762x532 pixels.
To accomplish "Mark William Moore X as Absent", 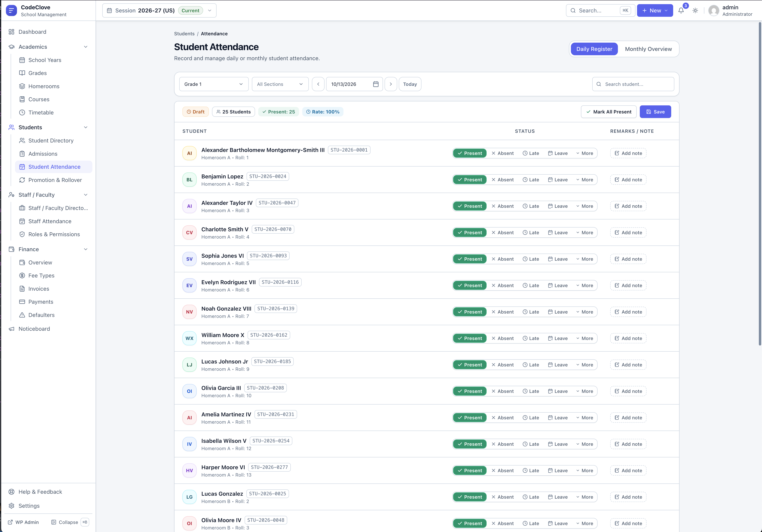I will pos(503,338).
